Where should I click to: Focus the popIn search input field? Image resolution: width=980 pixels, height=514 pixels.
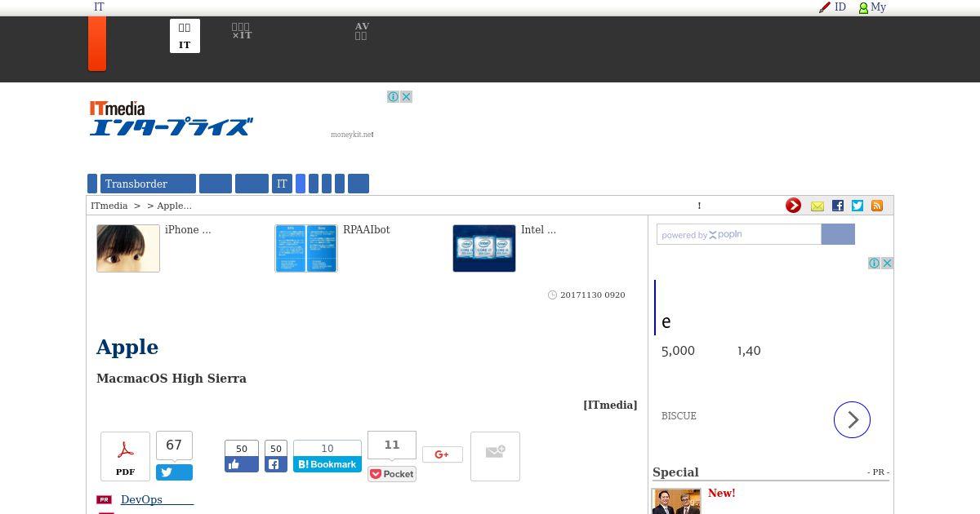click(x=739, y=234)
